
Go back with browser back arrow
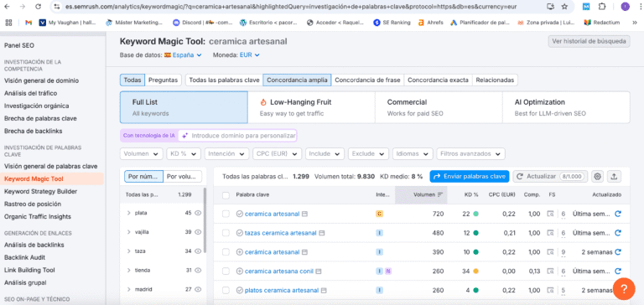point(7,7)
